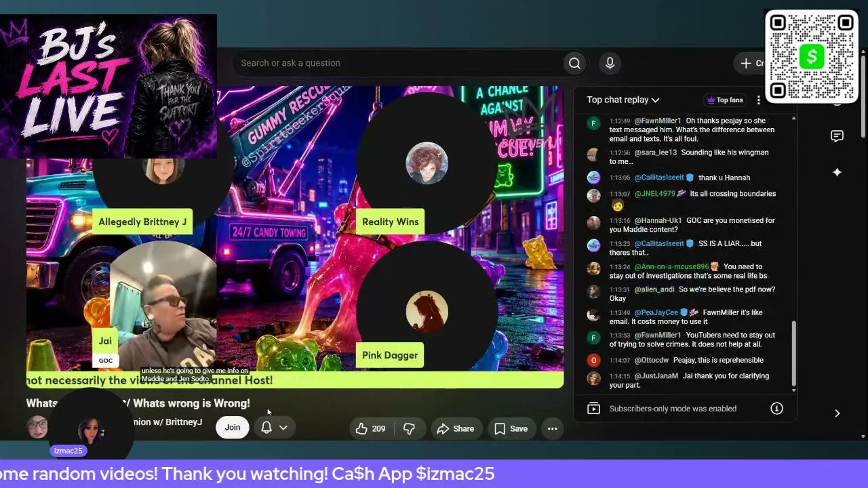Show info about Subscribers-only mode

[776, 409]
